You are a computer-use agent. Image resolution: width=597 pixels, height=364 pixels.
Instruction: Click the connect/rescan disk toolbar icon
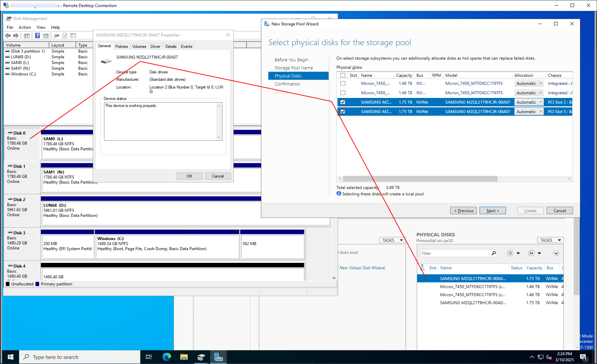click(x=56, y=36)
